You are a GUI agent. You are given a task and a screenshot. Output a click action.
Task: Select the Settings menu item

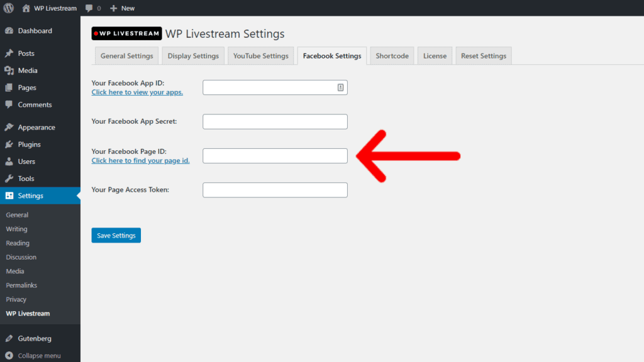point(40,196)
